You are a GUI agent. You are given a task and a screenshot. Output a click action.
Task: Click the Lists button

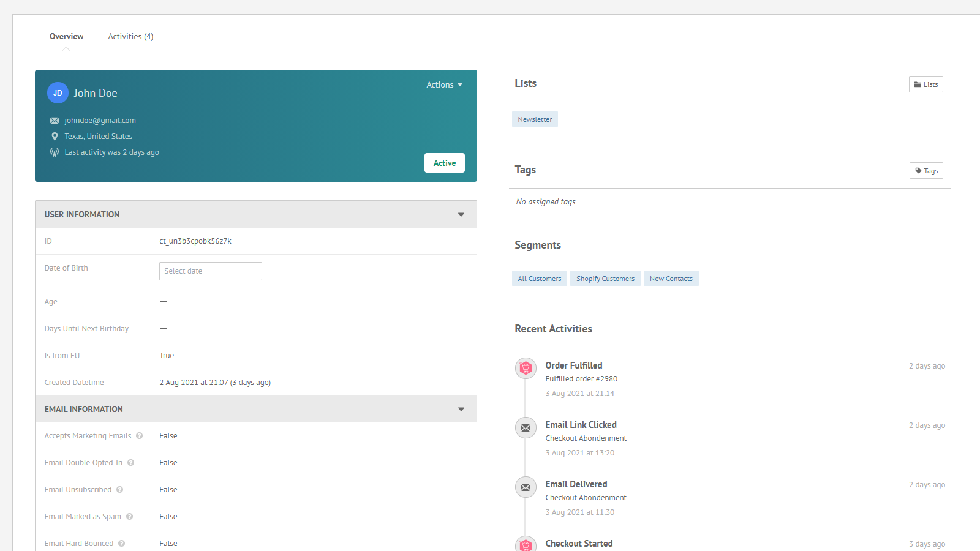[926, 84]
